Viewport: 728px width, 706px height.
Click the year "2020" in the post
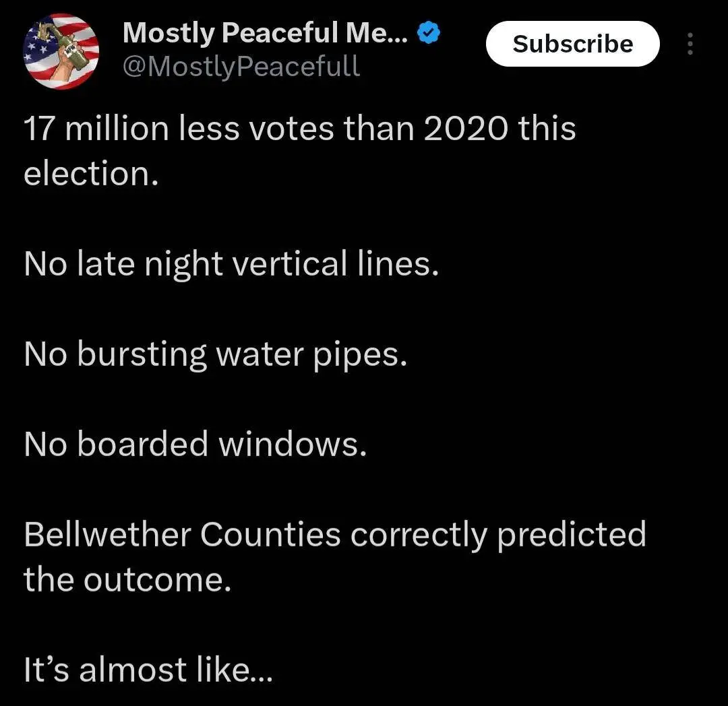pos(465,128)
